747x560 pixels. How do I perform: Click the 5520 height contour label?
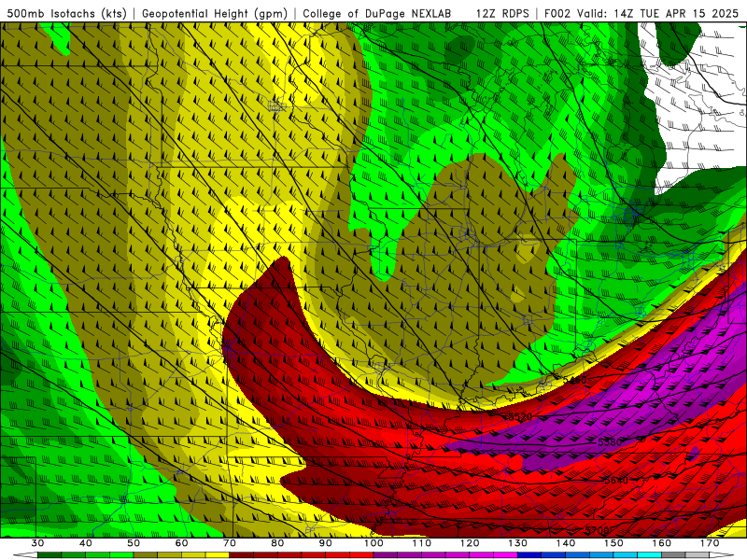(x=520, y=417)
